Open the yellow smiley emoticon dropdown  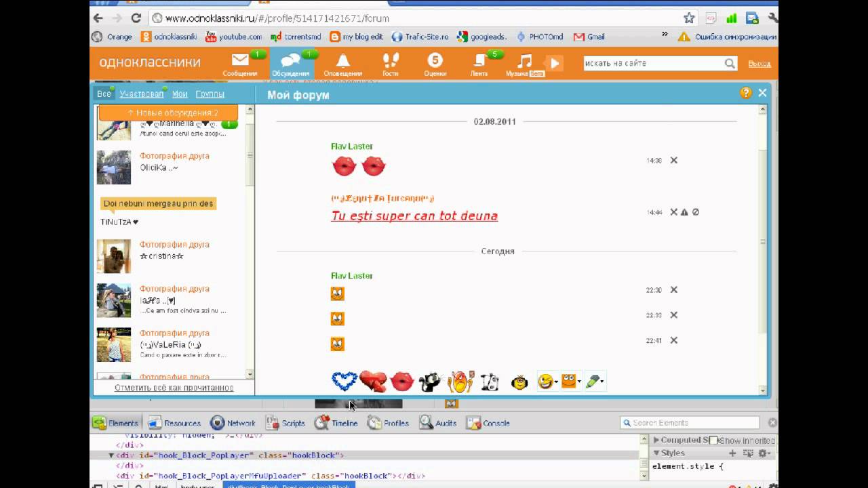coord(547,382)
